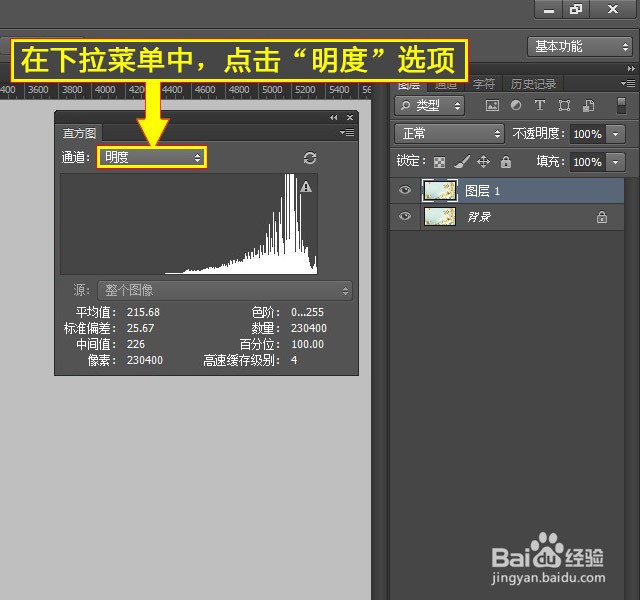
Task: Filter layers by pixel layer icon
Action: click(492, 106)
